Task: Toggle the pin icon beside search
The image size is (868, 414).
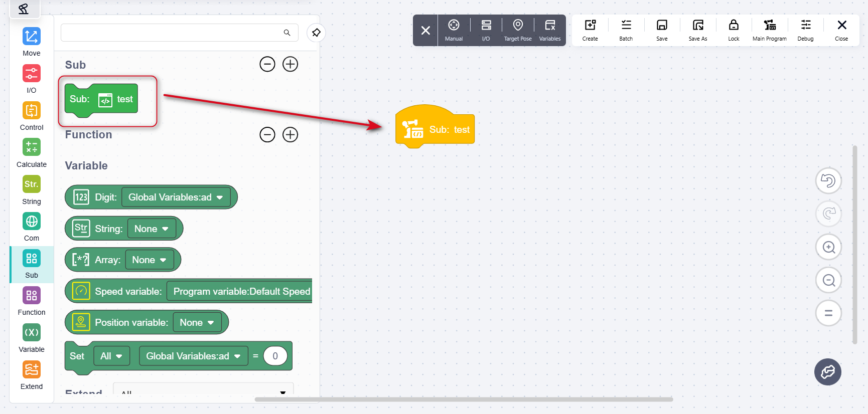Action: tap(316, 33)
